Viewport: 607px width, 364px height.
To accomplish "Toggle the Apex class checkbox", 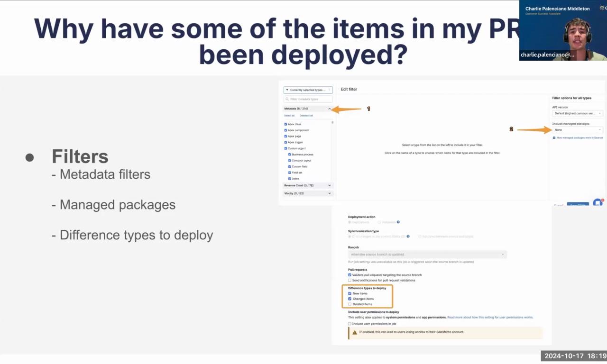I will pyautogui.click(x=285, y=124).
